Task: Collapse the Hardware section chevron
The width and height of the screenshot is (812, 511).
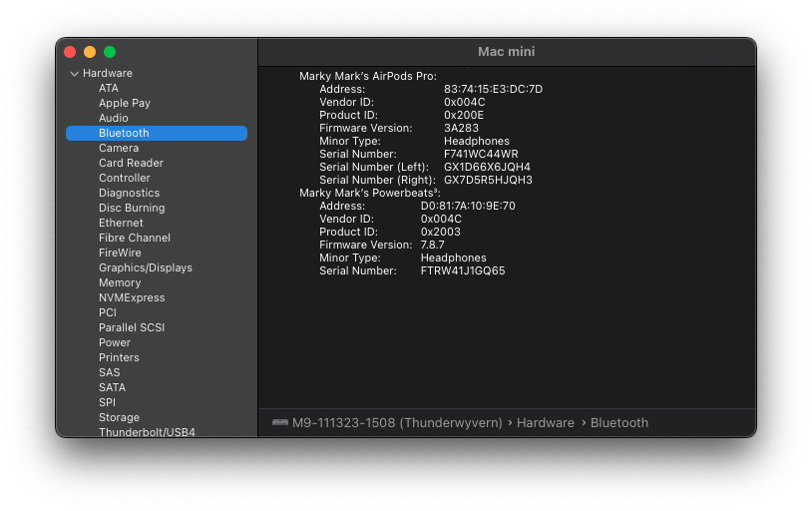Action: point(74,74)
